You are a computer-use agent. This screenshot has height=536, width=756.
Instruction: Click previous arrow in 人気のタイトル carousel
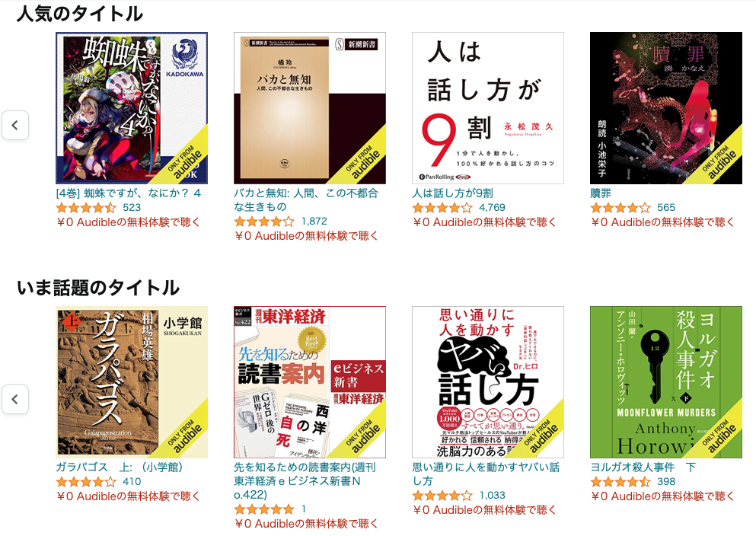click(x=15, y=126)
